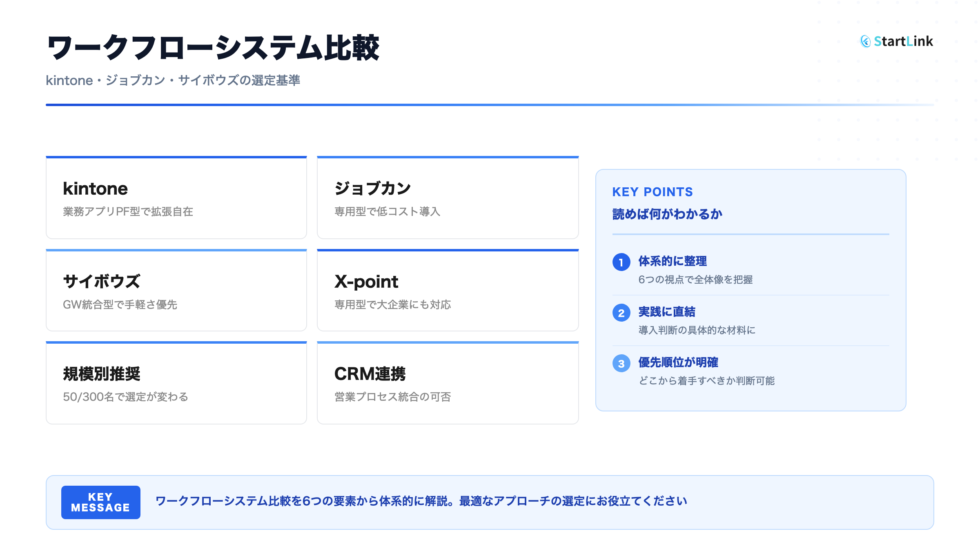Click the 読めば何がわかるか heading
This screenshot has width=980, height=551.
[667, 214]
